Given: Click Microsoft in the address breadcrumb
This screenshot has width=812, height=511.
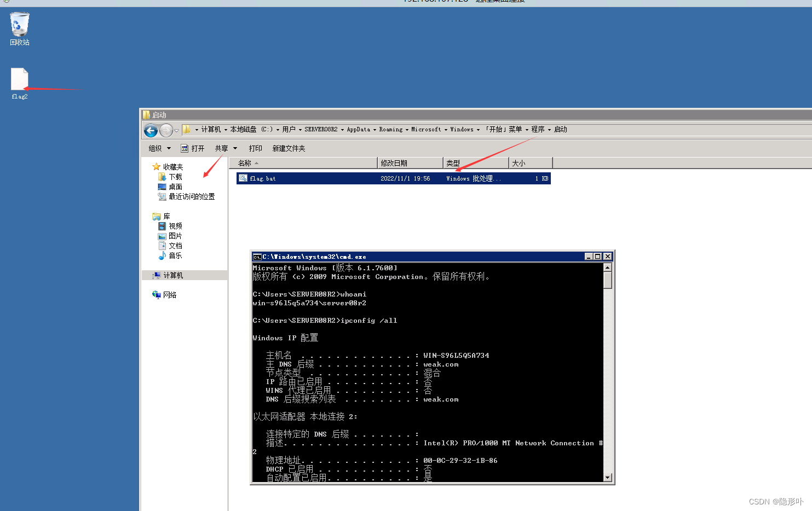Looking at the screenshot, I should [426, 130].
